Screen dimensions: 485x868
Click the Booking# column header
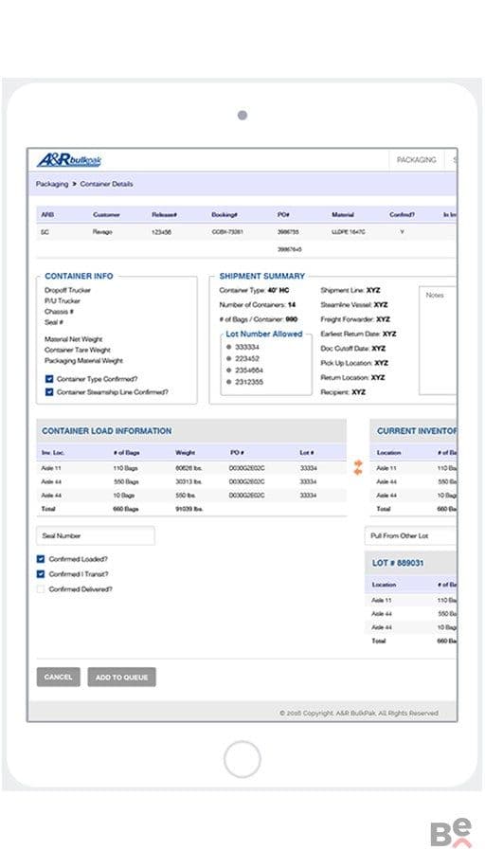click(x=225, y=215)
